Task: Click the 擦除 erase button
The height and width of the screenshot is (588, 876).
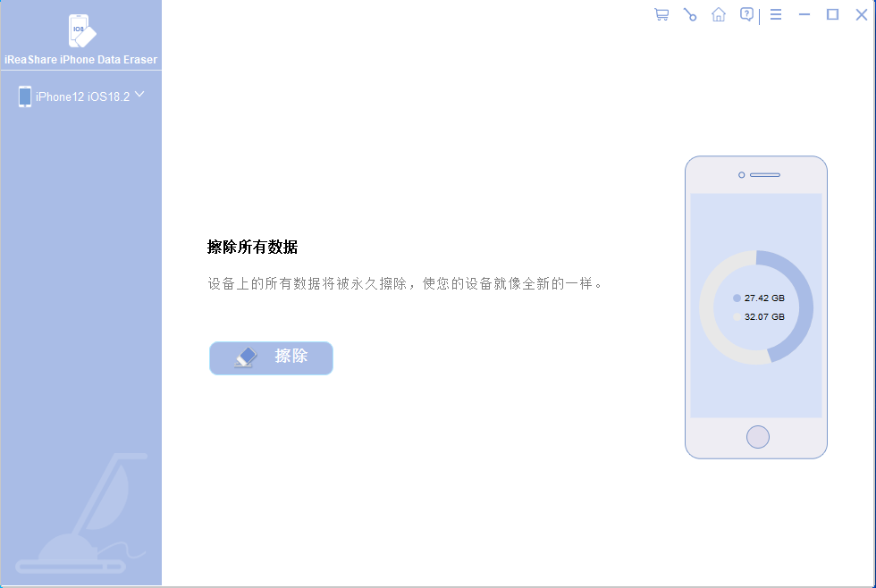Action: coord(271,358)
